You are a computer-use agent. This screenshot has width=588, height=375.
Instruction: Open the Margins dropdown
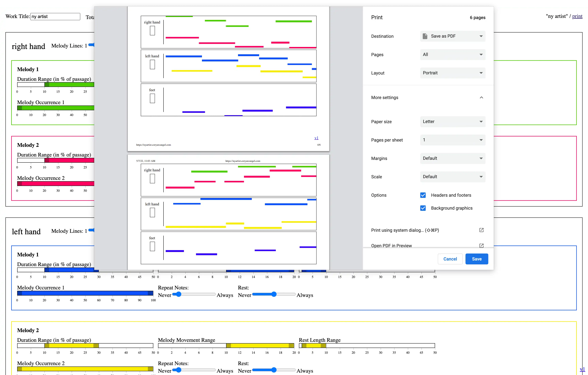pos(453,158)
